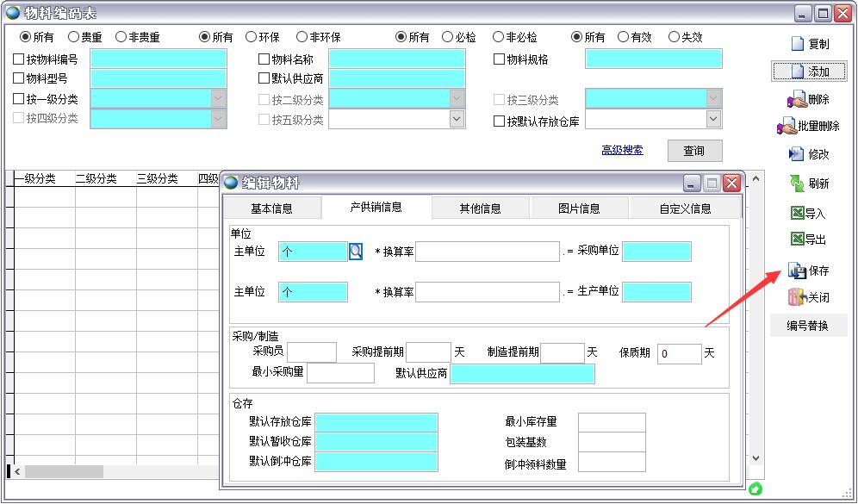This screenshot has width=858, height=504.
Task: Switch to the 图片信息 tab
Action: (x=579, y=207)
